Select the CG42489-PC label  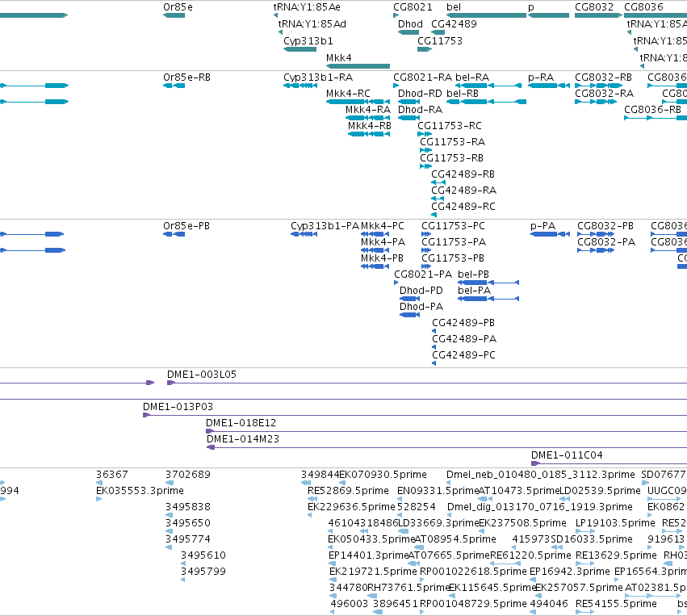(x=463, y=355)
